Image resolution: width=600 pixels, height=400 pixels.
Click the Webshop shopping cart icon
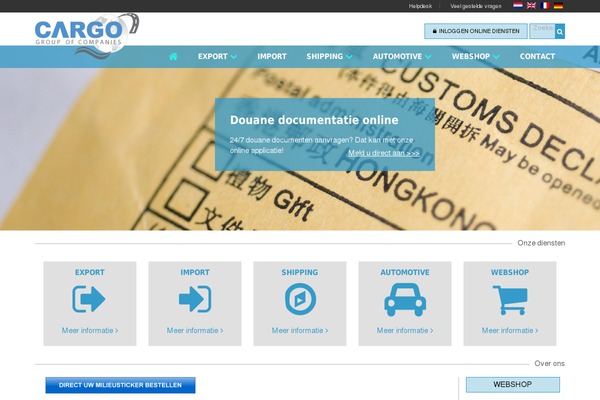pyautogui.click(x=510, y=300)
